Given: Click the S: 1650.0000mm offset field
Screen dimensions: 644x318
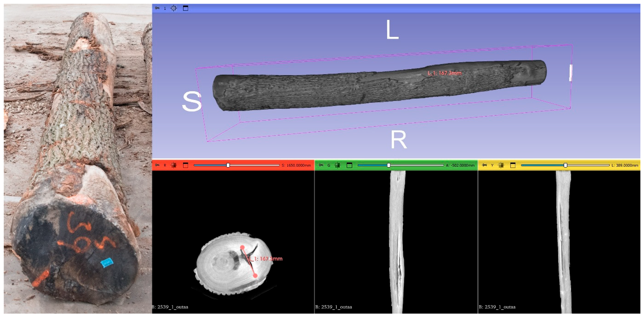Looking at the screenshot, I should pos(296,165).
